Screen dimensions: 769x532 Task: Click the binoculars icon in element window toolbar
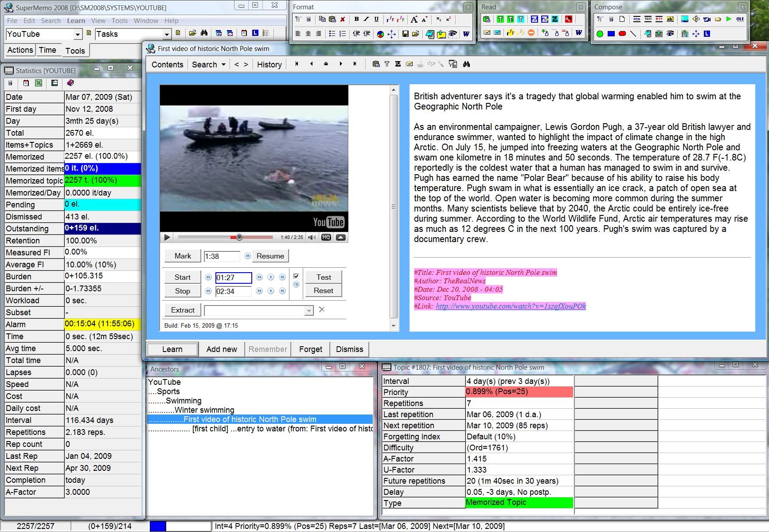coord(466,64)
